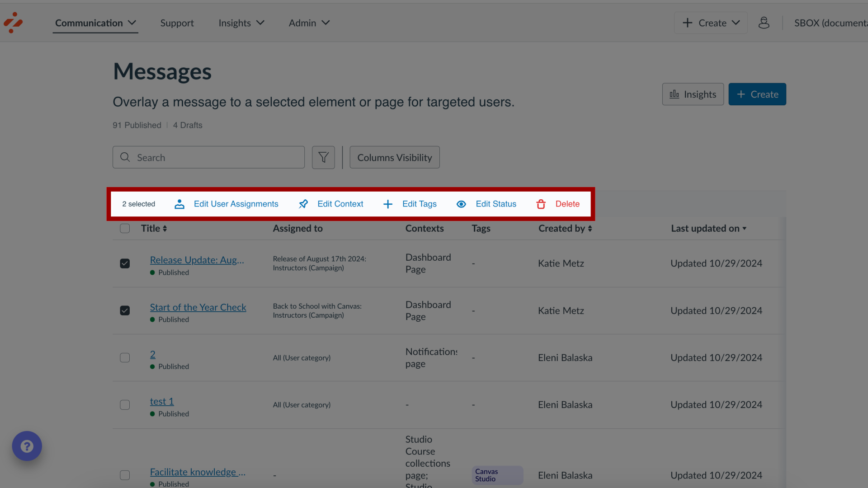The height and width of the screenshot is (488, 868).
Task: Click the Edit Tags plus icon
Action: click(x=388, y=204)
